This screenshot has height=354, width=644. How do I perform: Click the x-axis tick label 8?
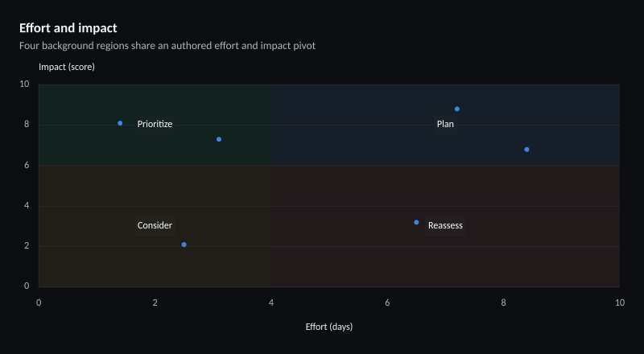(x=504, y=303)
